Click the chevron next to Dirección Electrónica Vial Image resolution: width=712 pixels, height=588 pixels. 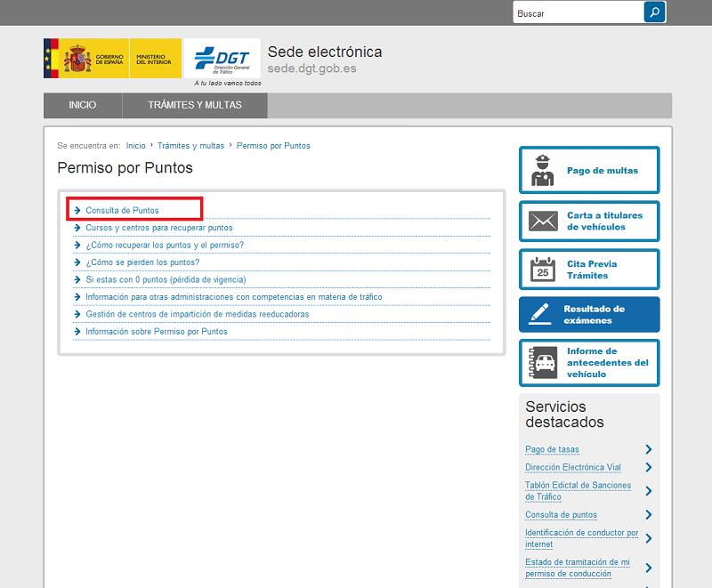(x=649, y=467)
